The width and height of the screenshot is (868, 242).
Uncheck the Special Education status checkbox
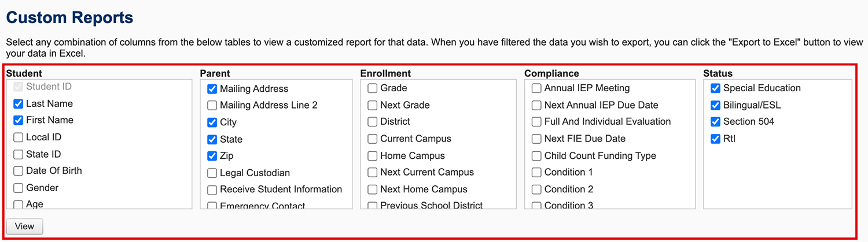(x=716, y=88)
